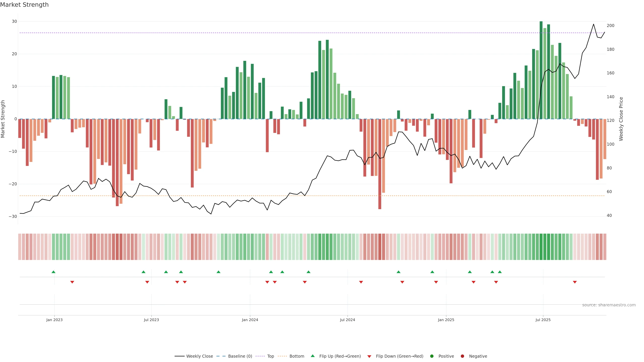Click the green Positive circle legend icon
The height and width of the screenshot is (362, 644).
click(432, 356)
